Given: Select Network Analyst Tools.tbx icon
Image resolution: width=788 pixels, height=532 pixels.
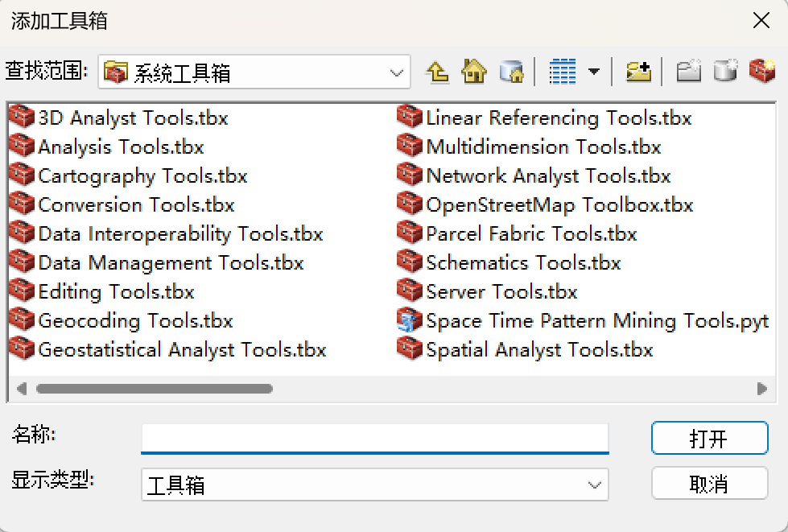Looking at the screenshot, I should pyautogui.click(x=410, y=175).
